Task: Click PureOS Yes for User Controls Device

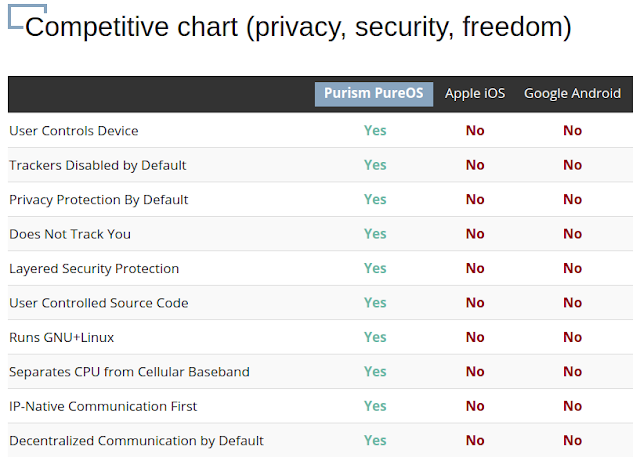Action: pyautogui.click(x=375, y=131)
